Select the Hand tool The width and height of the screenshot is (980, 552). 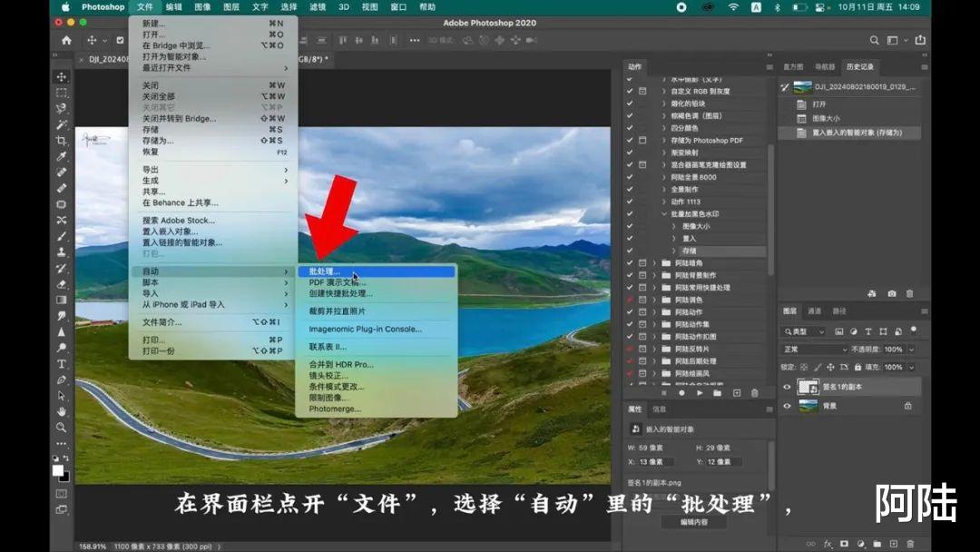click(x=62, y=411)
